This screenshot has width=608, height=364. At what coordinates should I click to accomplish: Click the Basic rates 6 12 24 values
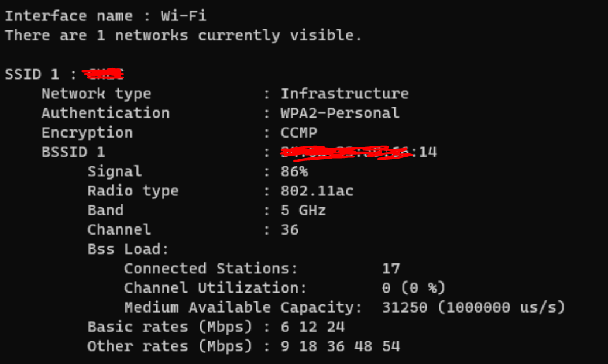click(x=312, y=327)
